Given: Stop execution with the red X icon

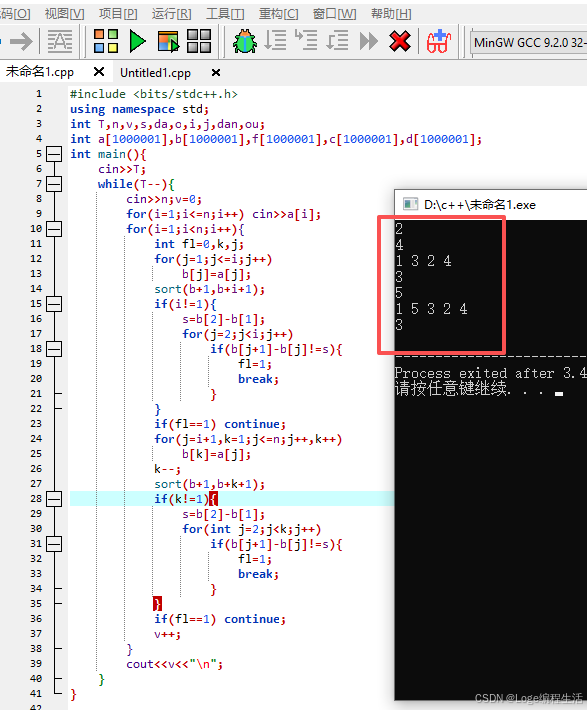Looking at the screenshot, I should (399, 41).
